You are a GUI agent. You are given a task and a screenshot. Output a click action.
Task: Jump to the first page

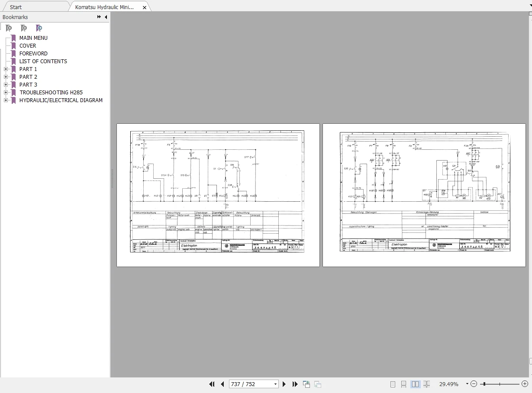click(212, 384)
